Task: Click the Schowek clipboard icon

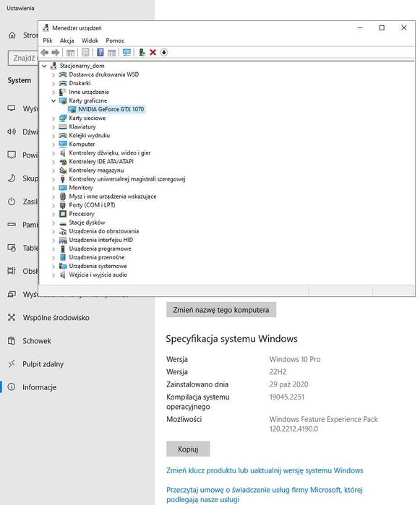Action: pos(12,341)
